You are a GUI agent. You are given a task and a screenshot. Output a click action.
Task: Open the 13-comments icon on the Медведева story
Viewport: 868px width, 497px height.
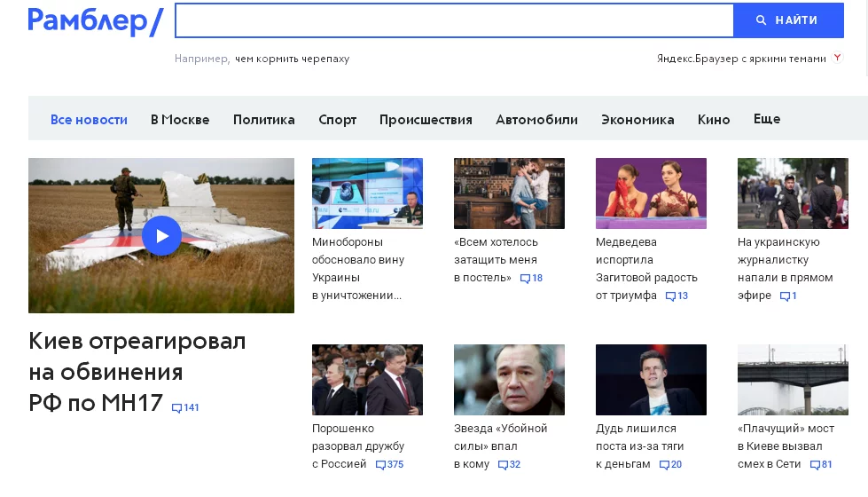pos(670,296)
